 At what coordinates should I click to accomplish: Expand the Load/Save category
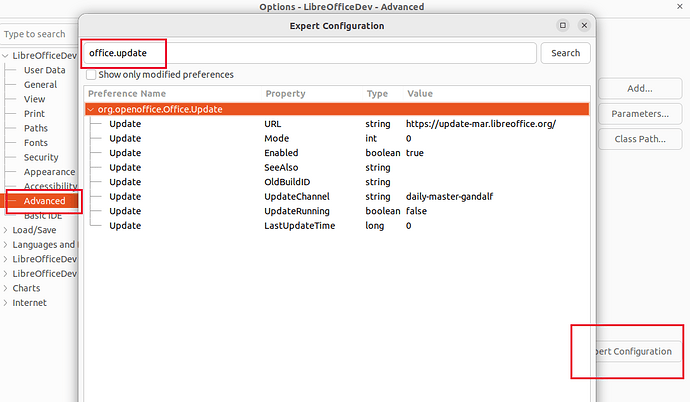tap(6, 230)
